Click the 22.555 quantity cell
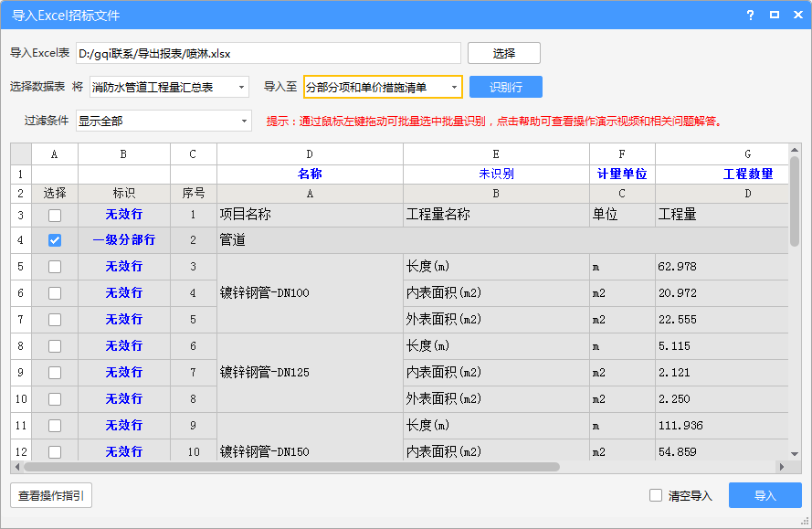This screenshot has height=529, width=812. (722, 319)
